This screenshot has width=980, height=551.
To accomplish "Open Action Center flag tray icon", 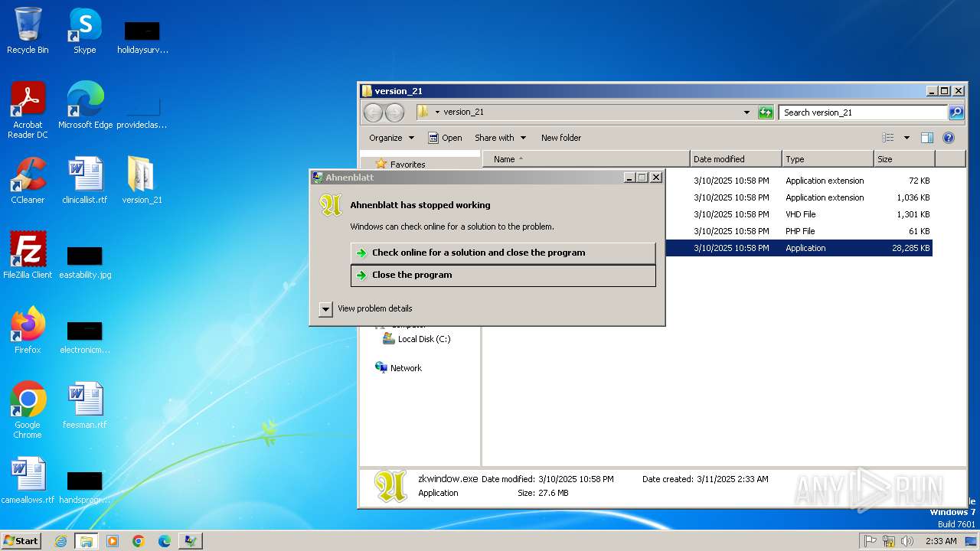I will (x=871, y=541).
